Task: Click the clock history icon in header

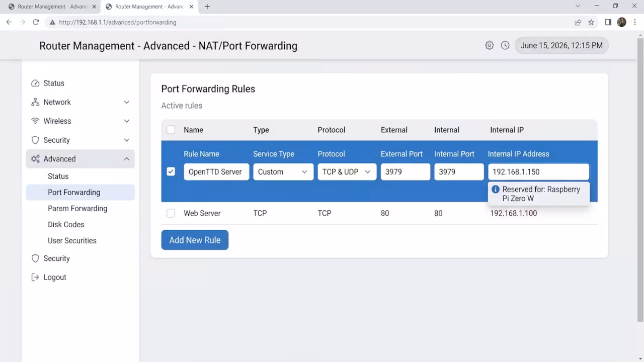Action: click(505, 45)
